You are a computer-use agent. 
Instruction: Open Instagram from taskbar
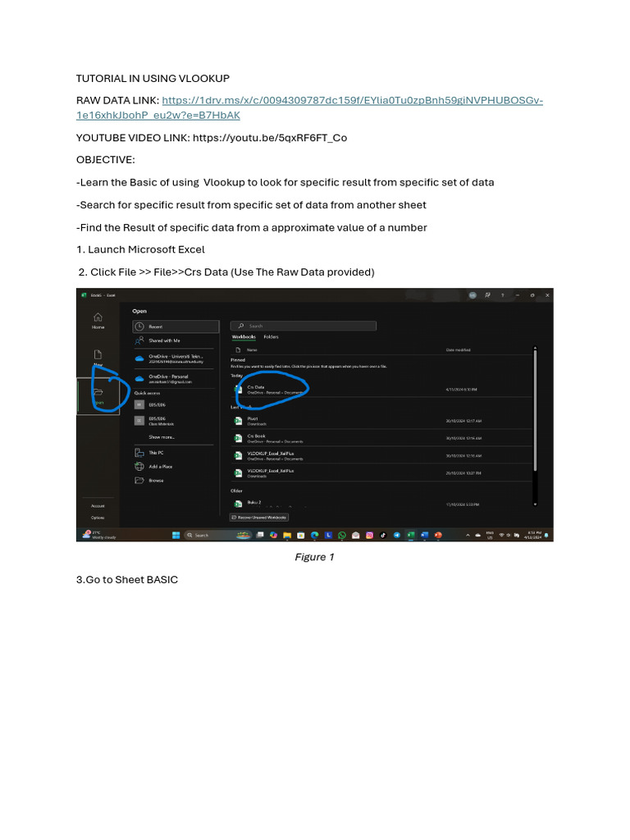369,535
